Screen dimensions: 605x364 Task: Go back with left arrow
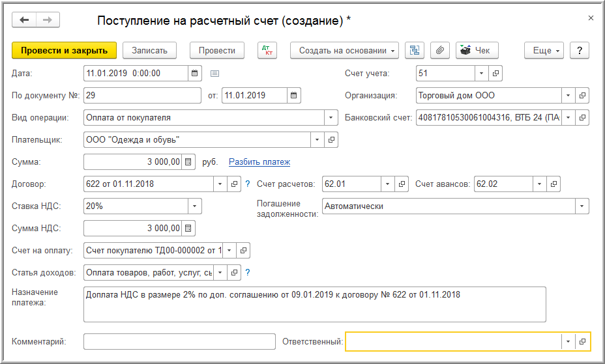click(25, 20)
